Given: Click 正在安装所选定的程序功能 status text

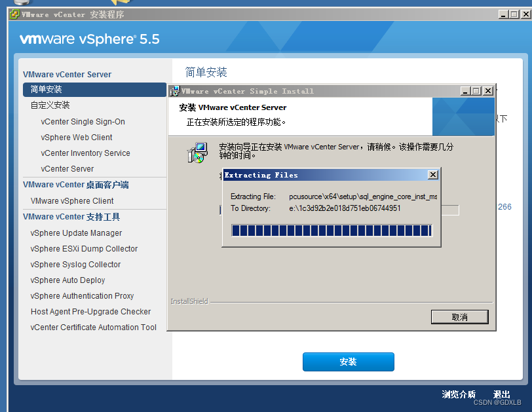Looking at the screenshot, I should coord(236,122).
